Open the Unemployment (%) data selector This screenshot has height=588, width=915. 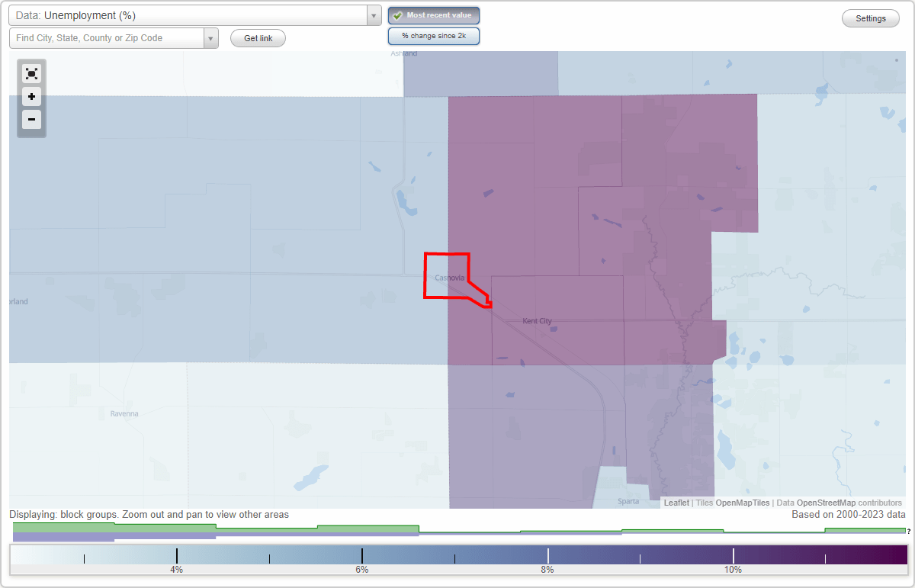click(x=191, y=14)
